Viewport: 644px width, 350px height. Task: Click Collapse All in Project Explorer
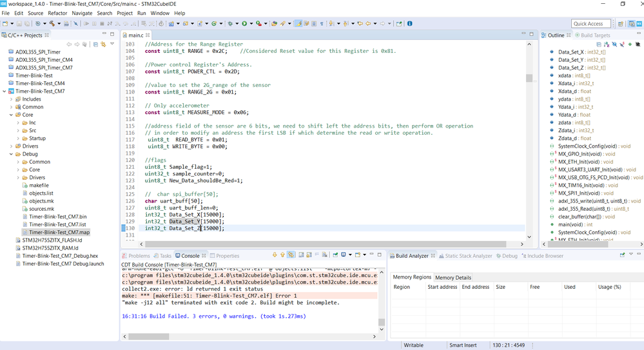pos(95,44)
